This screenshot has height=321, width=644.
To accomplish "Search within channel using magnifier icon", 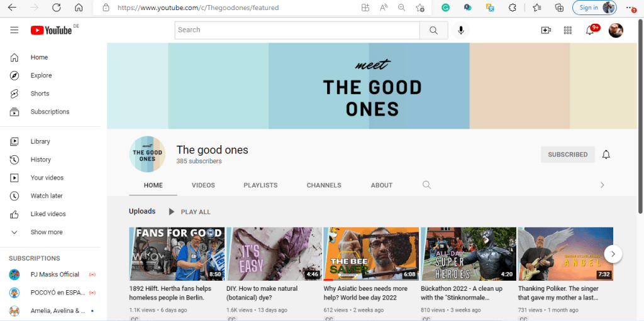I will pos(427,185).
